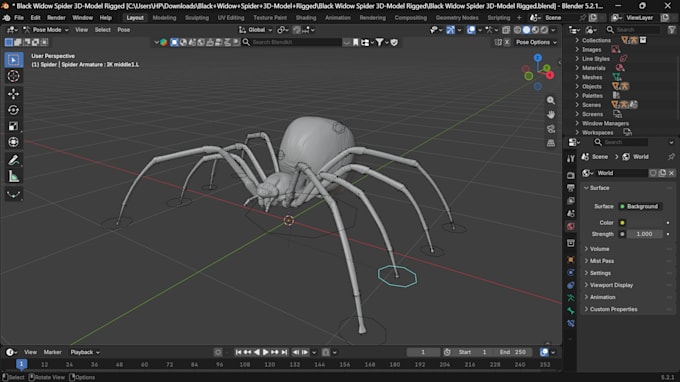Click the timeline Marker menu button
The height and width of the screenshot is (382, 680).
point(52,352)
